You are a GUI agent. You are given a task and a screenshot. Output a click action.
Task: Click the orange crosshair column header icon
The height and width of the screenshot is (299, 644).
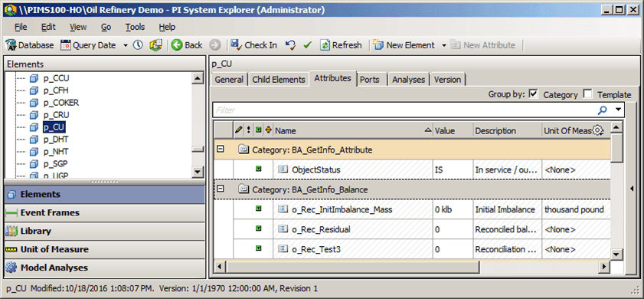[269, 130]
